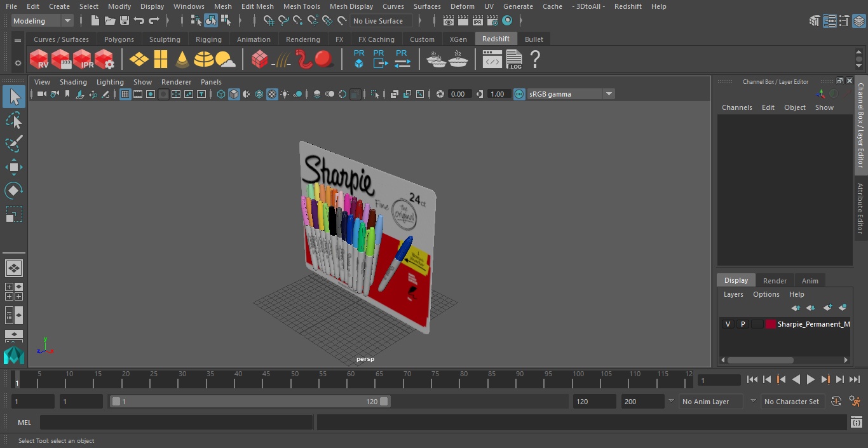Click the No Live Surface field

coord(381,21)
